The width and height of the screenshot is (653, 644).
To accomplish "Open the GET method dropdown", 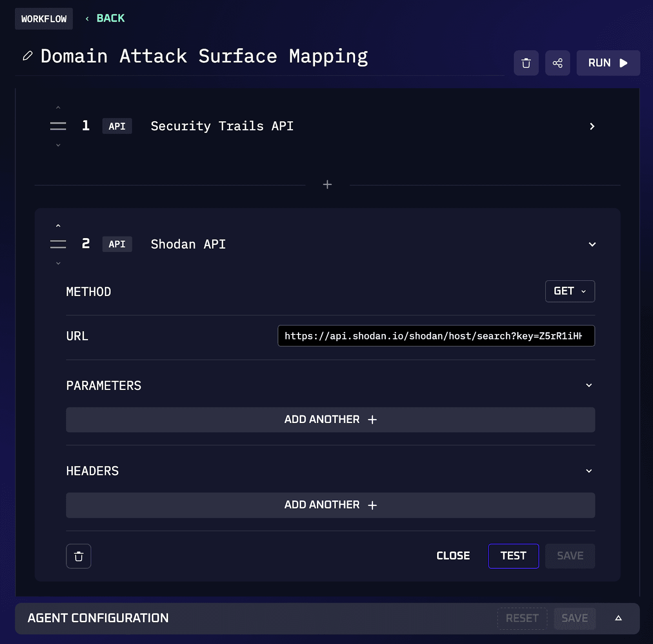I will 570,291.
